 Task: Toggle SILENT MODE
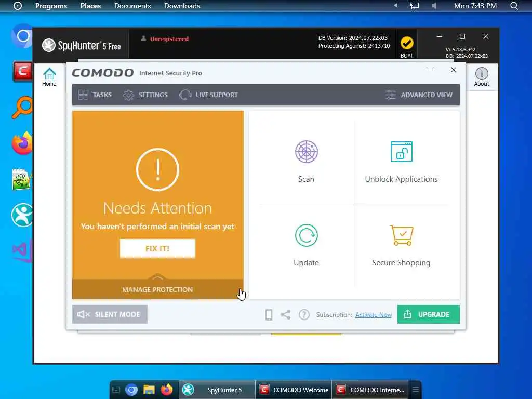coord(110,314)
